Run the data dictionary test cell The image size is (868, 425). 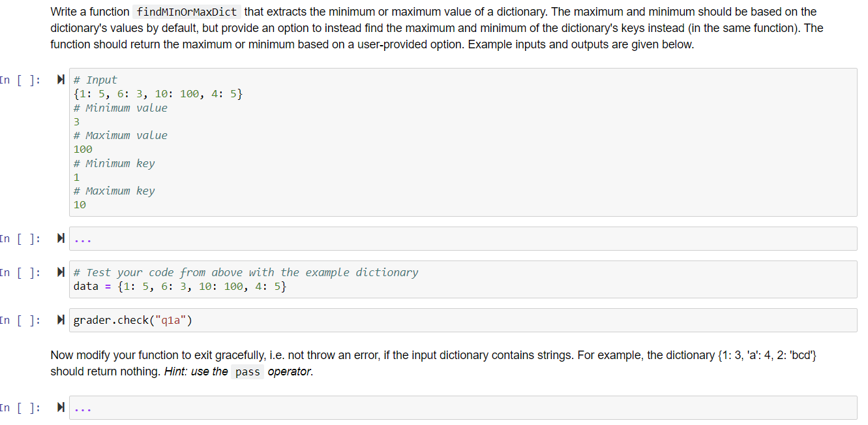61,272
